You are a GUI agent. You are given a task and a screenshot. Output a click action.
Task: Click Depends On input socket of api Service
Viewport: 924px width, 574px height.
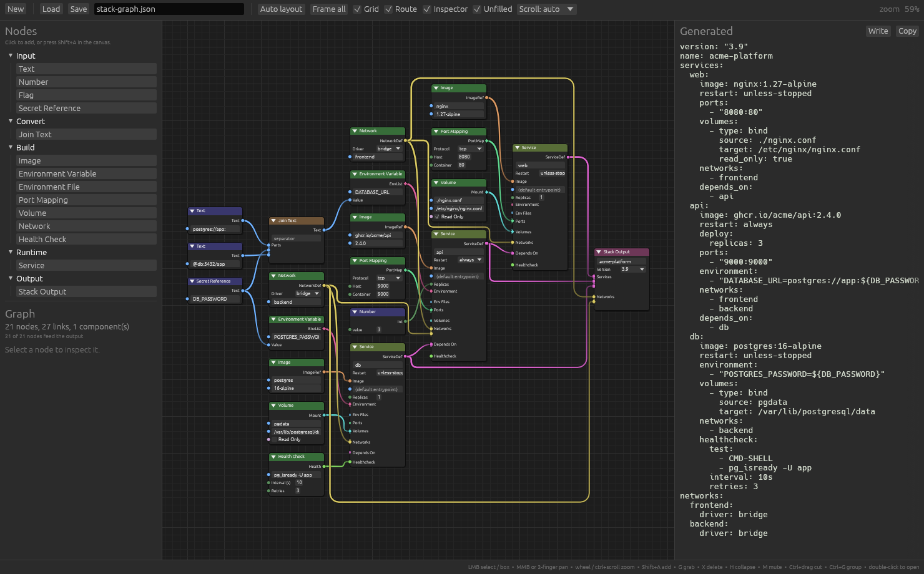431,344
